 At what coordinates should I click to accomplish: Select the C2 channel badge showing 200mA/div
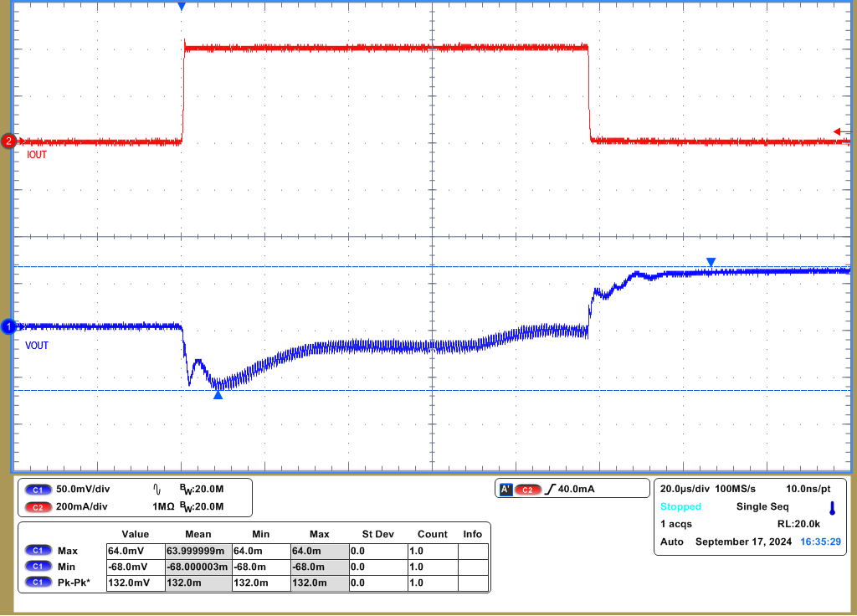click(x=39, y=506)
